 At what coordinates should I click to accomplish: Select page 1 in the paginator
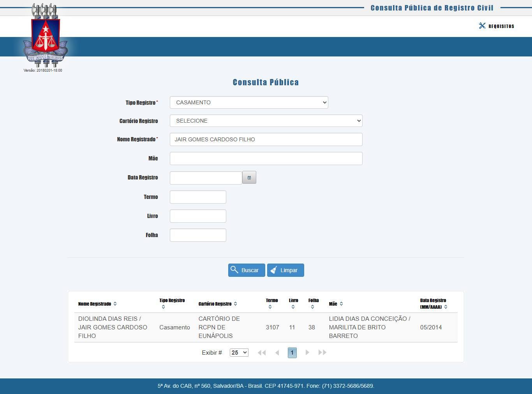292,353
